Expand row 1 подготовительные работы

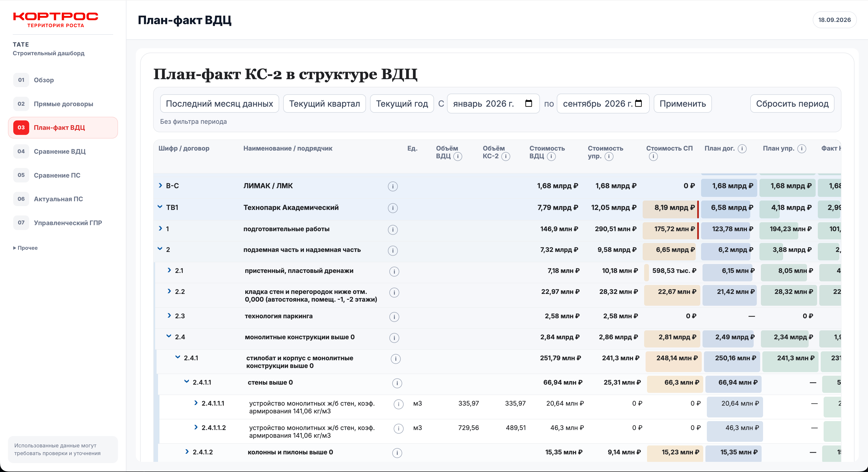(160, 228)
